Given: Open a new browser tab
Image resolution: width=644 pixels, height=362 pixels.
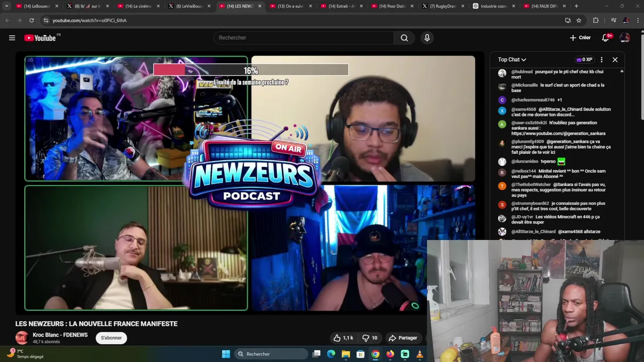Looking at the screenshot, I should pos(576,6).
